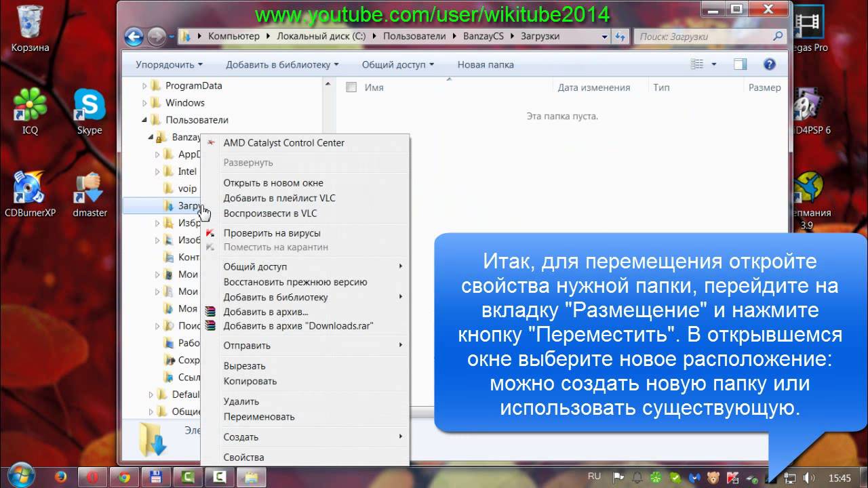Open the dmaster desktop shortcut
This screenshot has width=868, height=488.
pos(90,195)
